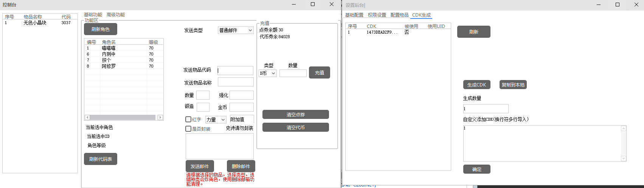Image resolution: width=644 pixels, height=188 pixels.
Task: Focus the 发送物品名称 input field
Action: coord(236,82)
